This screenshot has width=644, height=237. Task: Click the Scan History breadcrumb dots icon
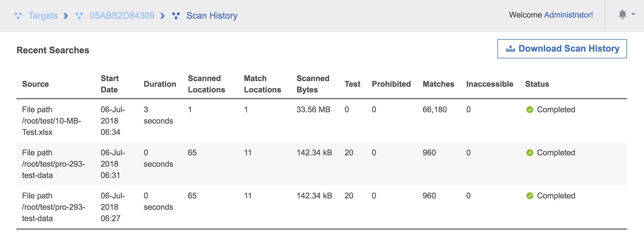tap(176, 16)
